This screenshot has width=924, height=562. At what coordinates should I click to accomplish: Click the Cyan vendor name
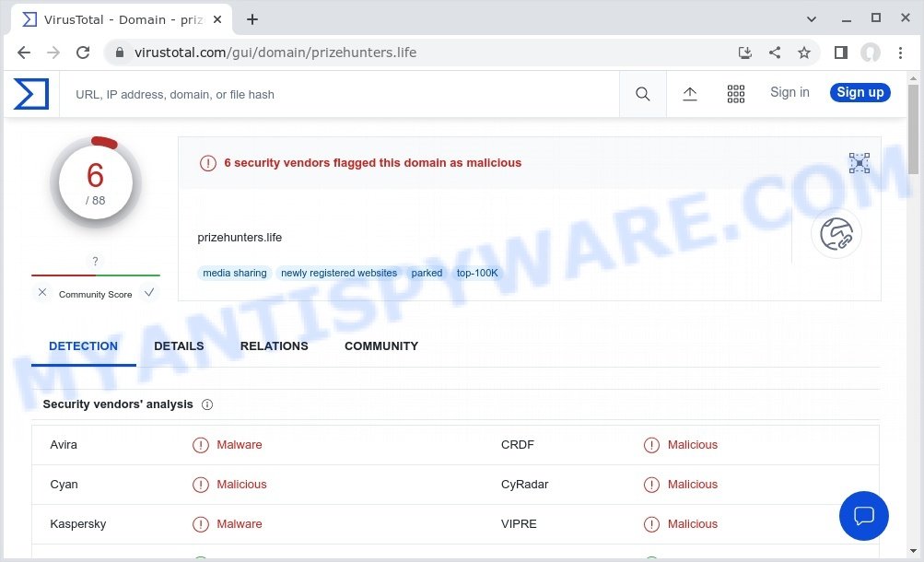point(64,485)
